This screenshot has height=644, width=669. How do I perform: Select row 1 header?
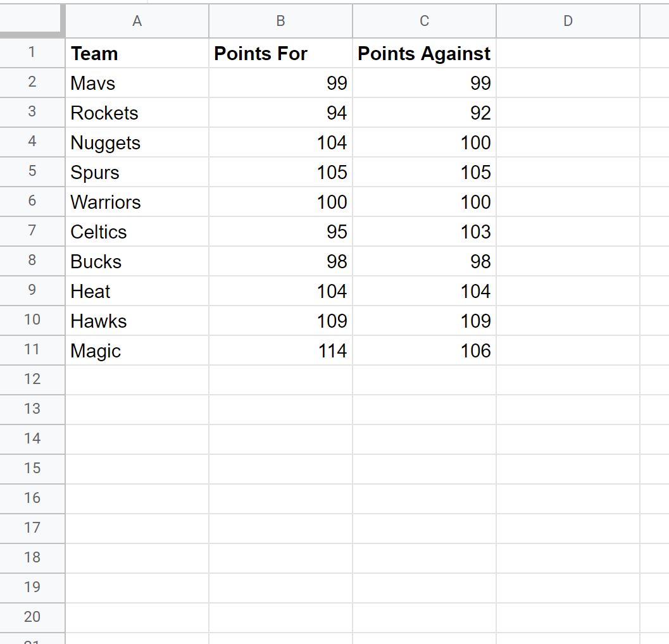[x=32, y=53]
